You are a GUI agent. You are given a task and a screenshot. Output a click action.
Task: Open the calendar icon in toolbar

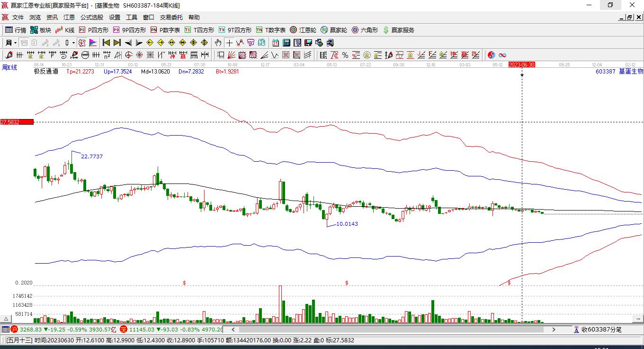pos(275,43)
